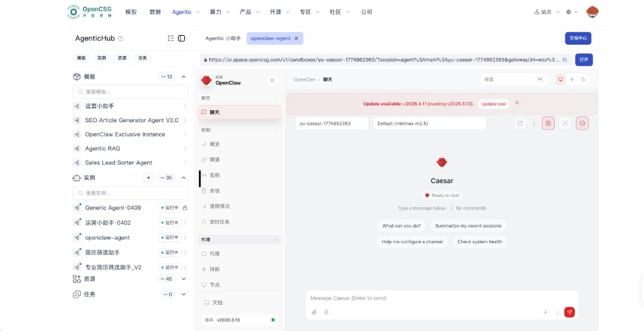This screenshot has height=331, width=644.
Task: Focus the Message Caesar input box
Action: tap(441, 298)
